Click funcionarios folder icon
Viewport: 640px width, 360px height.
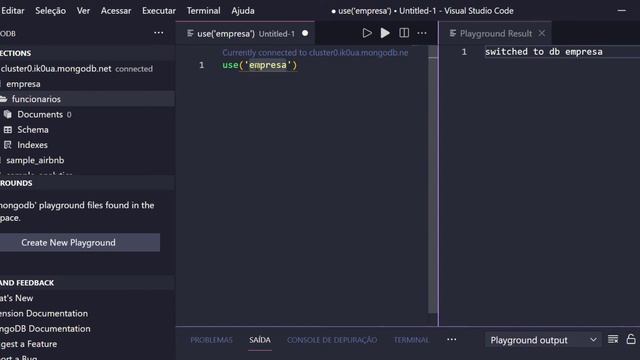click(x=4, y=99)
